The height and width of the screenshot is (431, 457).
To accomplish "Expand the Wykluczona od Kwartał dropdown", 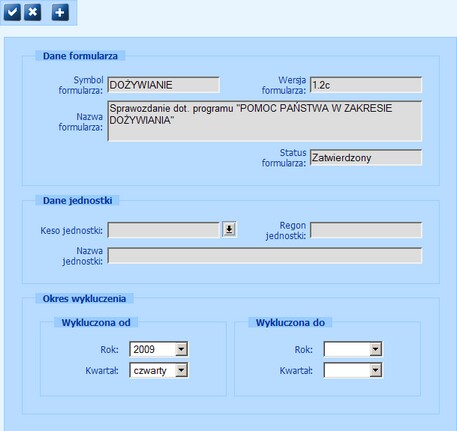I will tap(181, 370).
